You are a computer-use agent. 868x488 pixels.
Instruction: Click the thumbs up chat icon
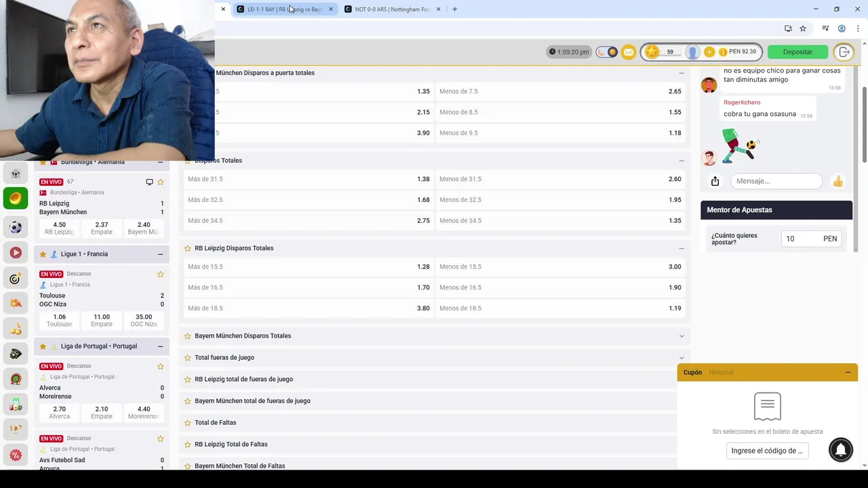click(x=838, y=181)
